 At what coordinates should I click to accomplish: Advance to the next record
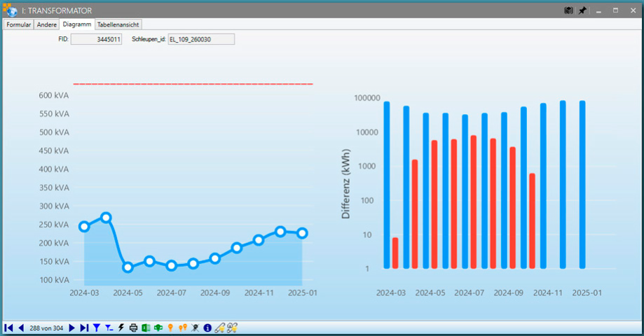[x=71, y=328]
